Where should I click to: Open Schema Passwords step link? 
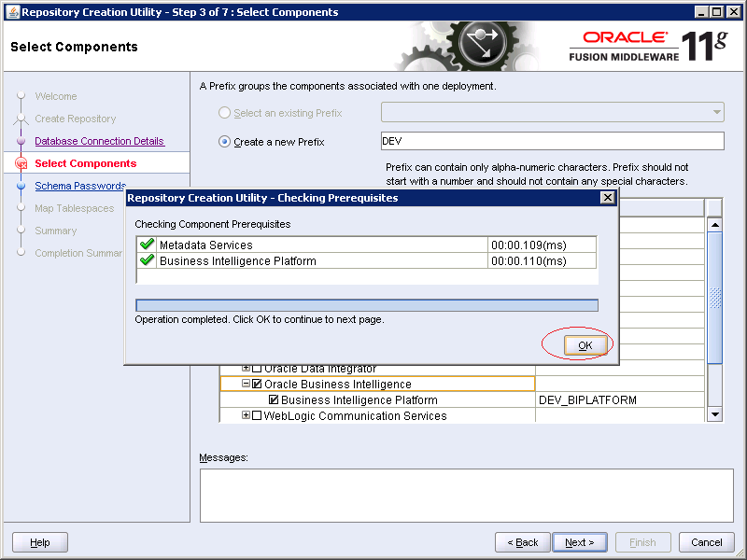(x=80, y=186)
